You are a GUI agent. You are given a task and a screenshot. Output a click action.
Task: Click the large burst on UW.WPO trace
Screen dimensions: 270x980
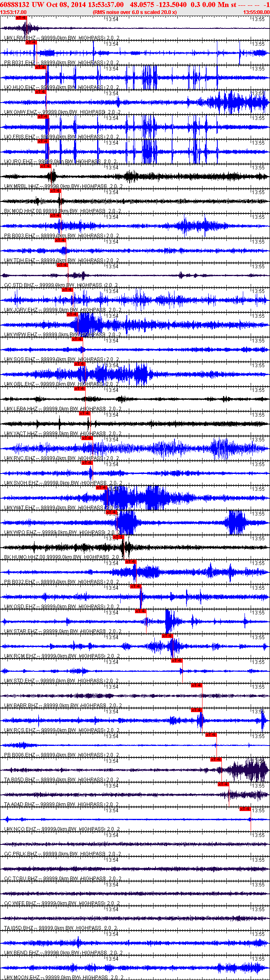pyautogui.click(x=128, y=523)
